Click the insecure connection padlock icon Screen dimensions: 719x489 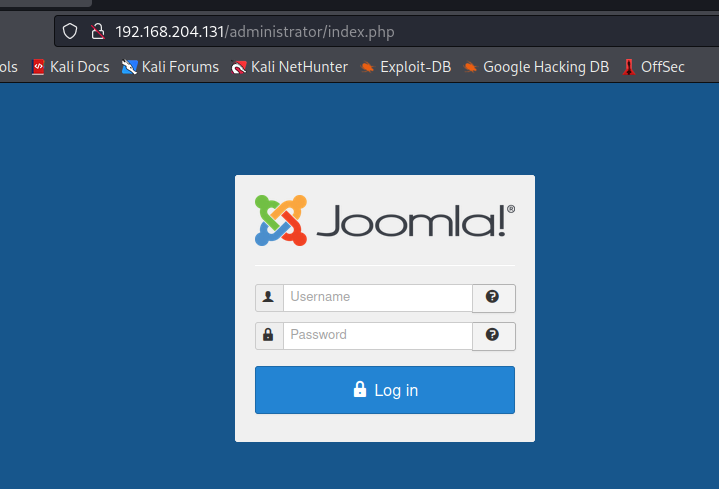coord(98,32)
